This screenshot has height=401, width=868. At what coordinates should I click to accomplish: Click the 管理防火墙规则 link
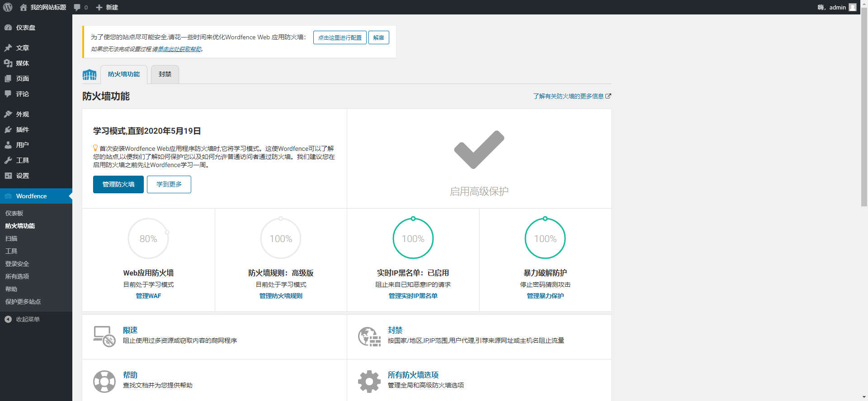pos(281,296)
